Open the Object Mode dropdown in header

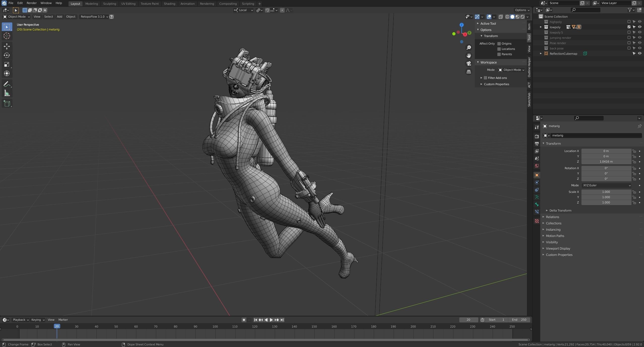tap(16, 17)
